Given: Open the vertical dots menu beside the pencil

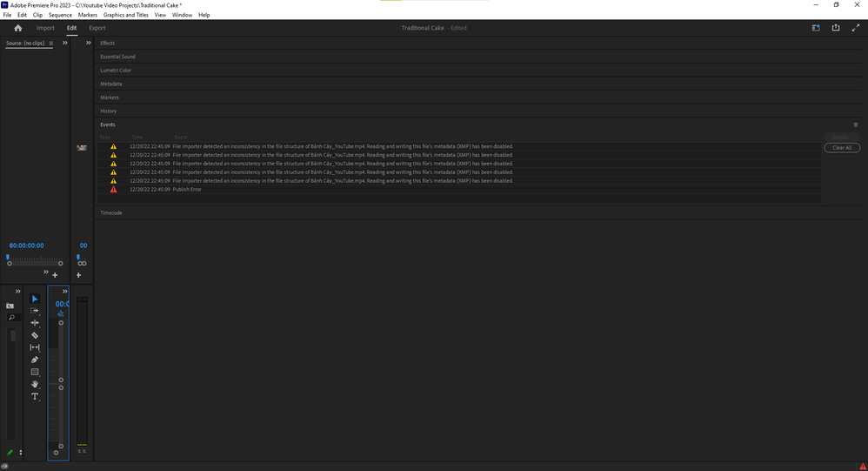Looking at the screenshot, I should click(21, 452).
